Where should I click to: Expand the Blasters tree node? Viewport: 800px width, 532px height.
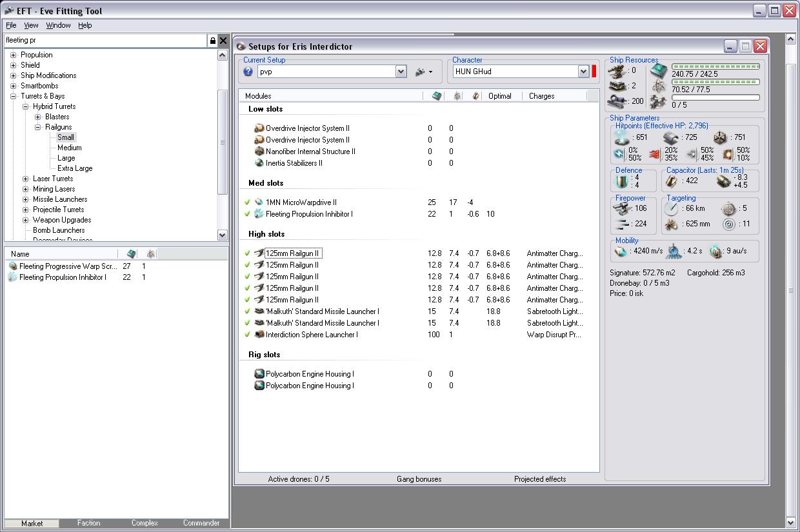click(37, 117)
